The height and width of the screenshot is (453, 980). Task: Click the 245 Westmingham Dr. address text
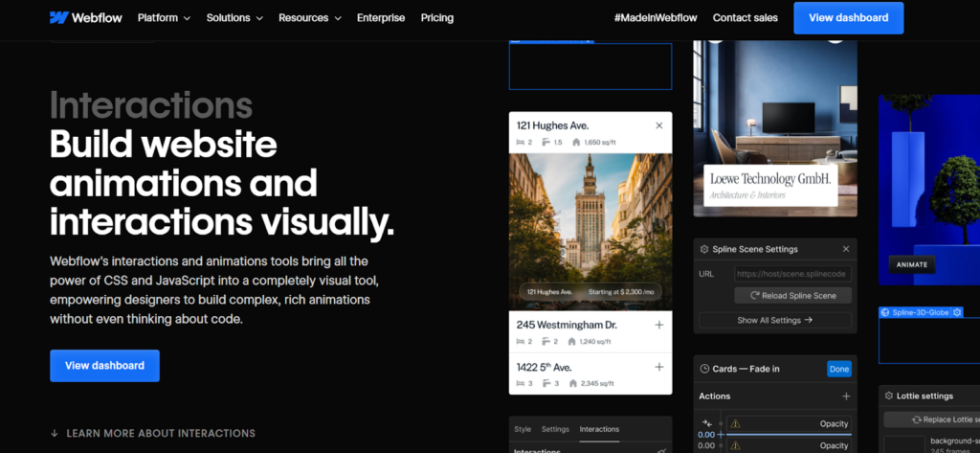tap(567, 325)
